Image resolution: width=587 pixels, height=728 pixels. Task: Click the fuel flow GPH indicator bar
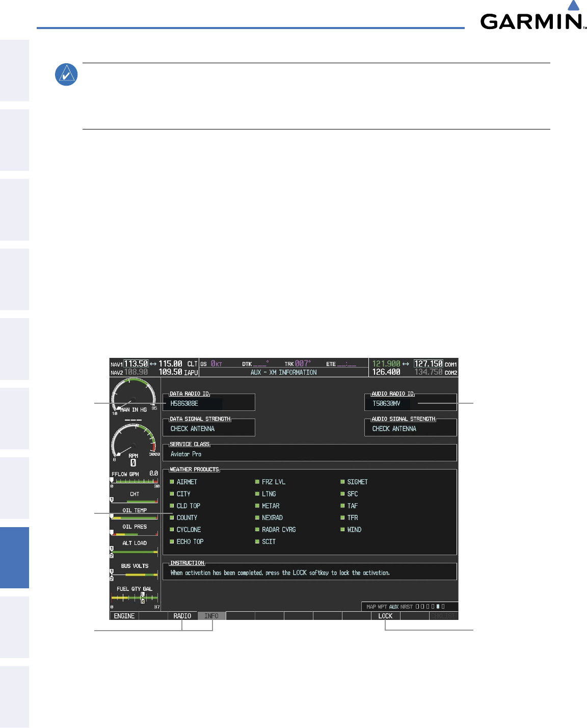pyautogui.click(x=135, y=480)
